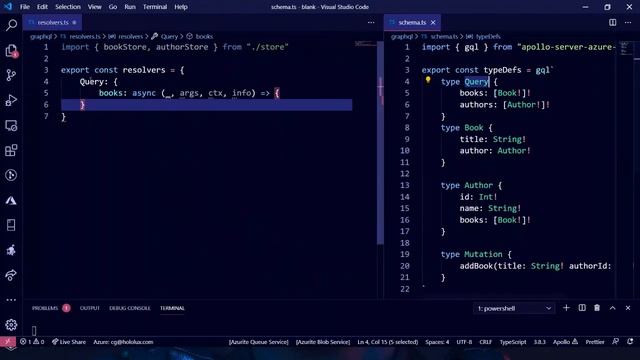This screenshot has width=640, height=360.
Task: Close the bottom panel
Action: 628,308
